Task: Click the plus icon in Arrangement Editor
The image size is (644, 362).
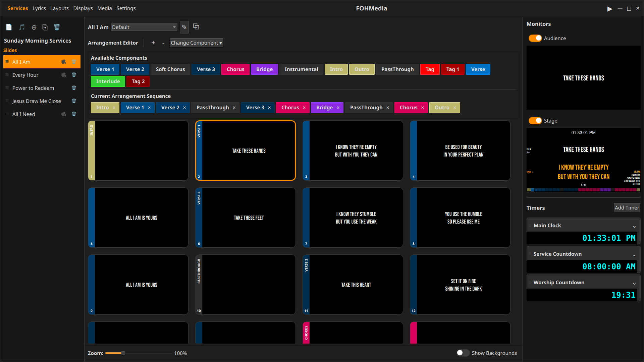Action: 153,43
